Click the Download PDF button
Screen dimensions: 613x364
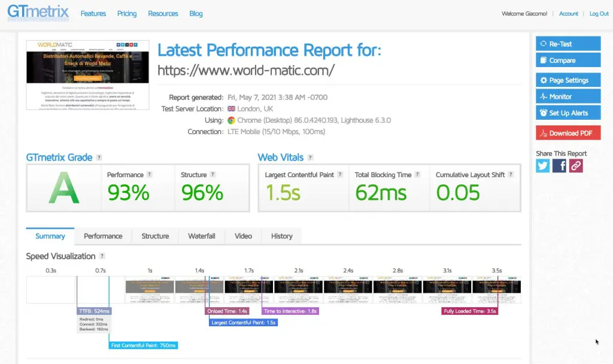[568, 133]
